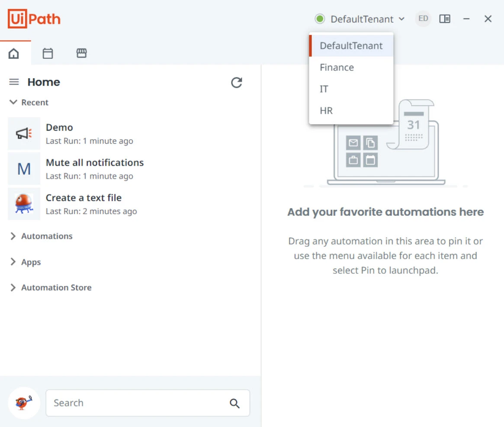Click 'Last Run: 2 minutes ago' text

[91, 211]
